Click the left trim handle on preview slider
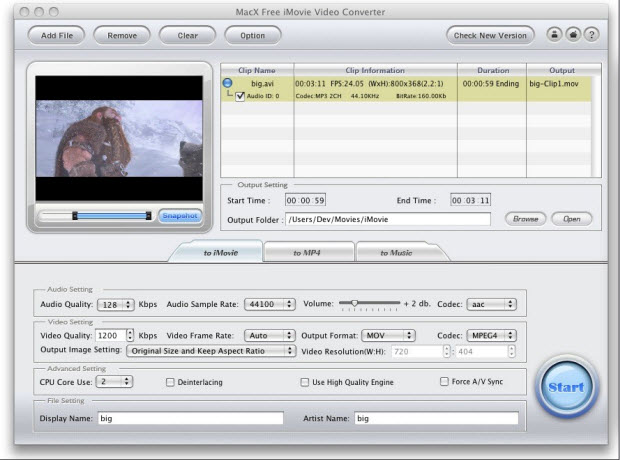 coord(75,216)
